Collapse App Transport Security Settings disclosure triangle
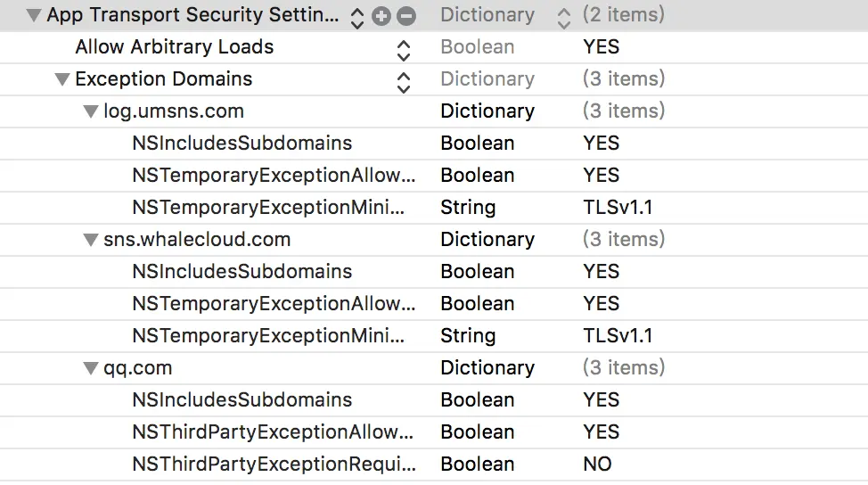Image resolution: width=868 pixels, height=485 pixels. [x=34, y=15]
